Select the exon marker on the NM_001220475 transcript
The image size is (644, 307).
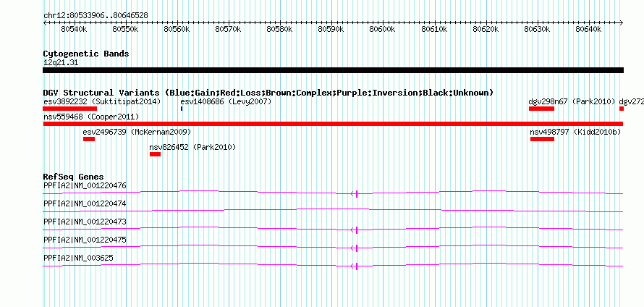357,248
